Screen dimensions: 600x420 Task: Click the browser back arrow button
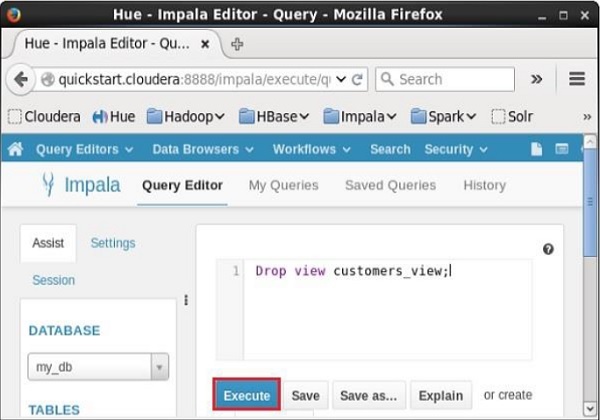click(x=20, y=79)
